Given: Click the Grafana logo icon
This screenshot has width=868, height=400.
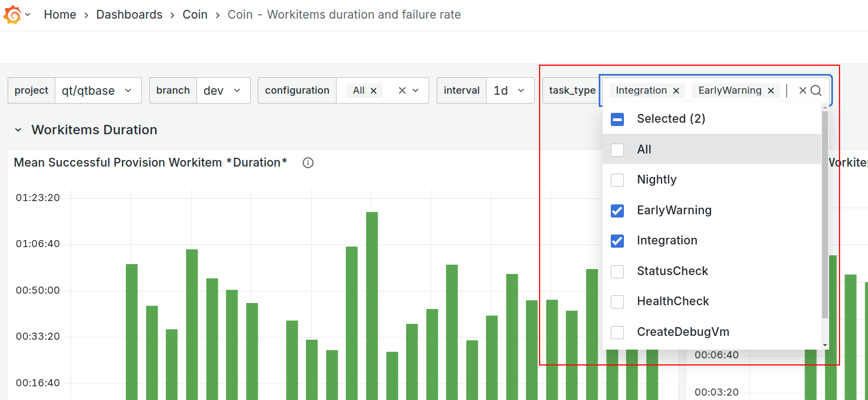Looking at the screenshot, I should [12, 15].
